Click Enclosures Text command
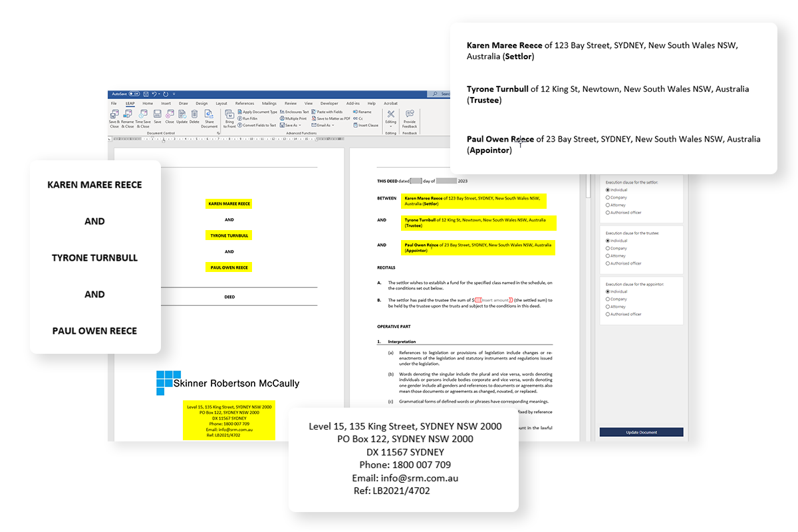Image resolution: width=798 pixels, height=532 pixels. pos(295,112)
